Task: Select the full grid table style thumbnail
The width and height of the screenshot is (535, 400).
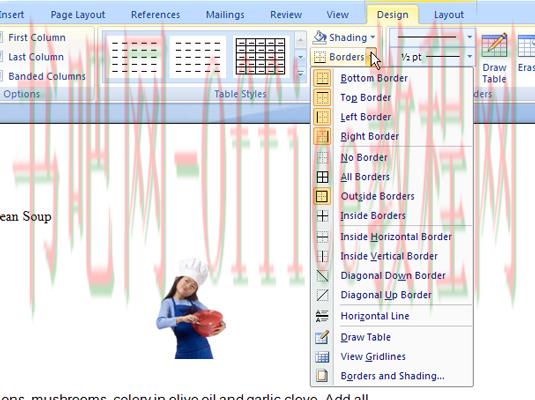Action: click(x=260, y=56)
